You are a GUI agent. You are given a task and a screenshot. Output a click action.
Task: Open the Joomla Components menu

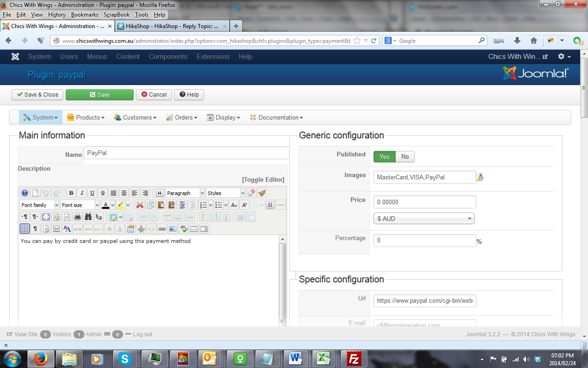[168, 57]
